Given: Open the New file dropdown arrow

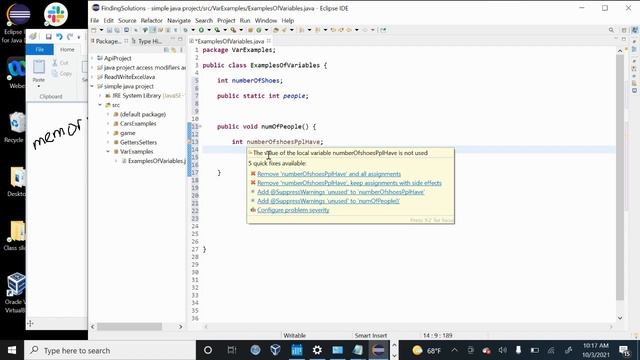Looking at the screenshot, I should (101, 30).
